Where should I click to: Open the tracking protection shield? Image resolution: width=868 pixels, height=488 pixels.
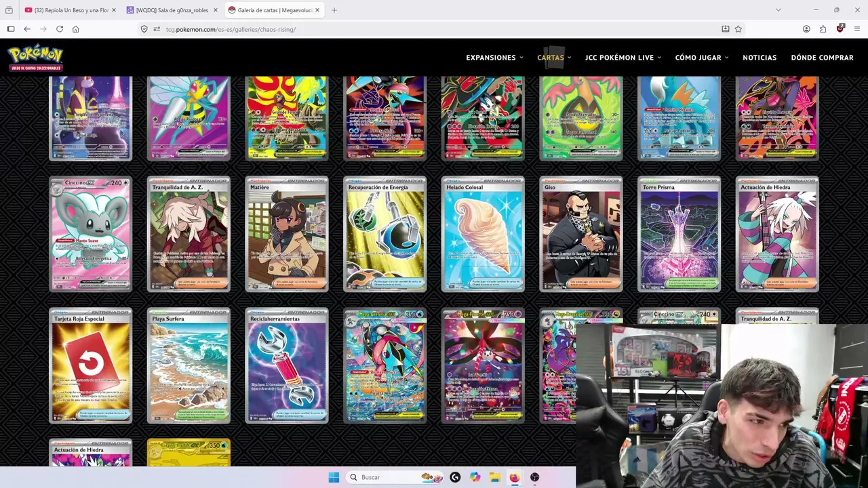tap(144, 29)
